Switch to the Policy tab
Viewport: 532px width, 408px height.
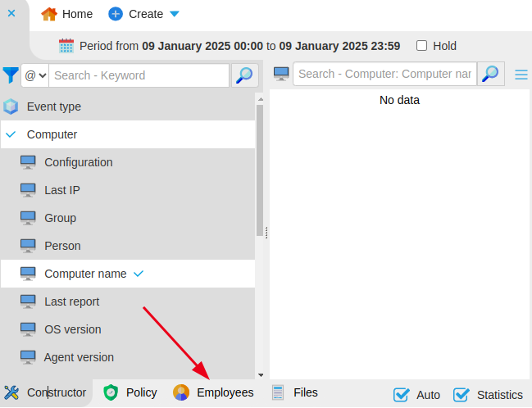click(130, 392)
